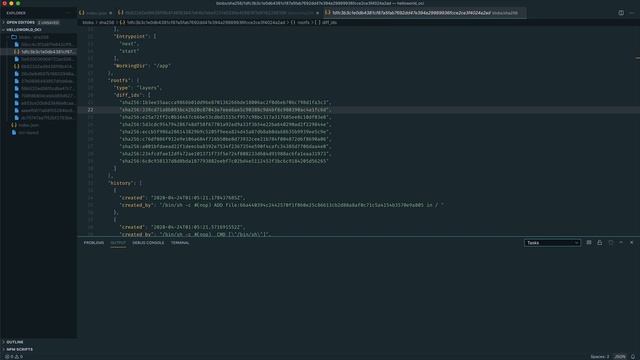
Task: Open the selected 9dfc3b3c1e0db4 file in the Explorer
Action: (39, 52)
